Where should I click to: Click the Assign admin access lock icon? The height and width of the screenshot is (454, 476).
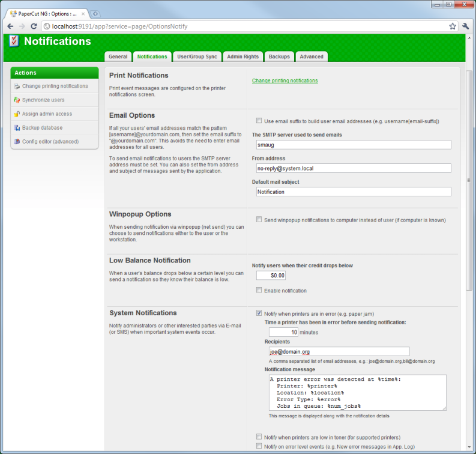[x=17, y=114]
